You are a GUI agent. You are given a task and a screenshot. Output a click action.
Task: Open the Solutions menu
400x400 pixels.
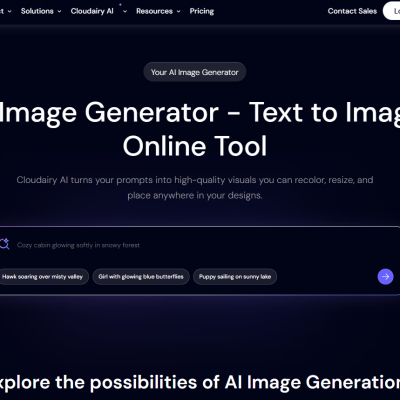pos(37,11)
